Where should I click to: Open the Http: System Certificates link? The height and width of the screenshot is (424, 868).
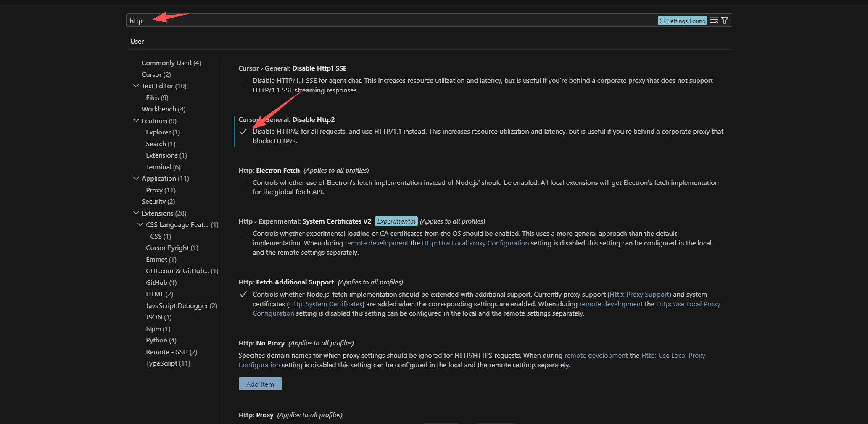pos(326,304)
